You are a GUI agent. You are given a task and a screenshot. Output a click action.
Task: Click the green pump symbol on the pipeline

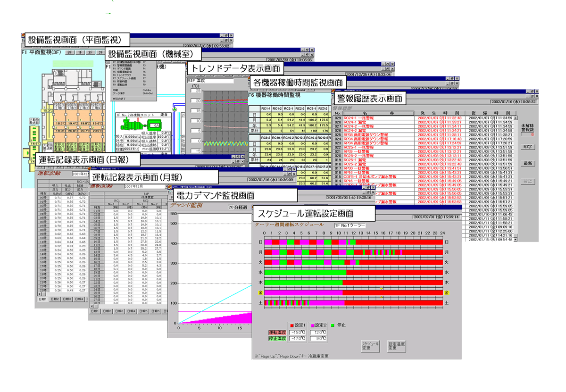pyautogui.click(x=175, y=109)
